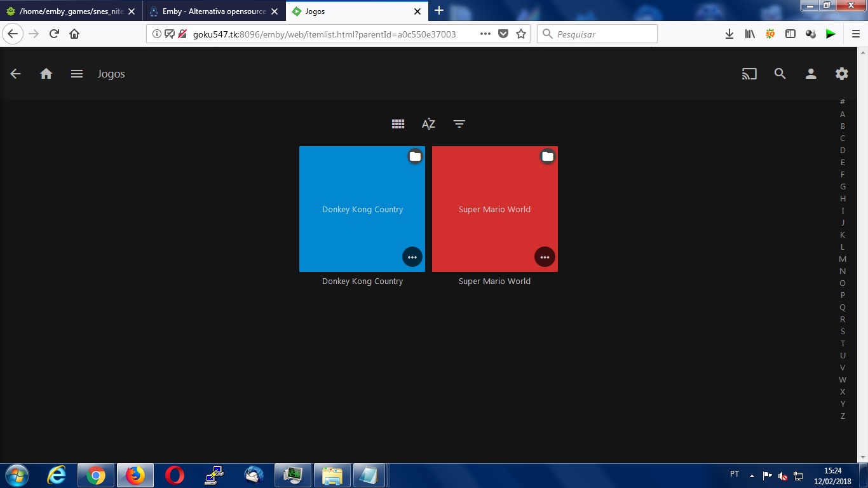Open Emby settings gear icon

[x=841, y=74]
